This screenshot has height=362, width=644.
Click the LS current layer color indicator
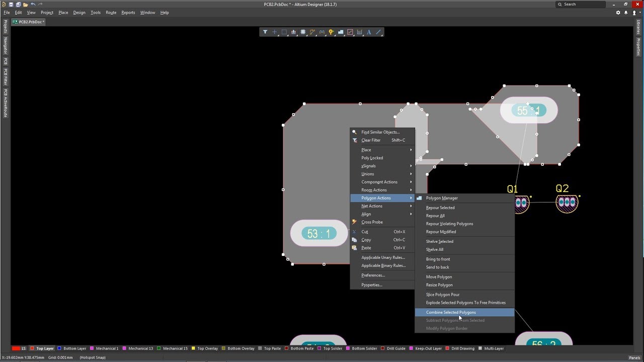[17, 348]
